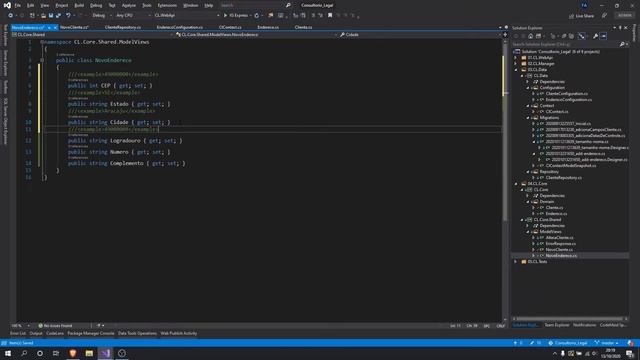
Task: Open the File menu
Action: pos(18,5)
